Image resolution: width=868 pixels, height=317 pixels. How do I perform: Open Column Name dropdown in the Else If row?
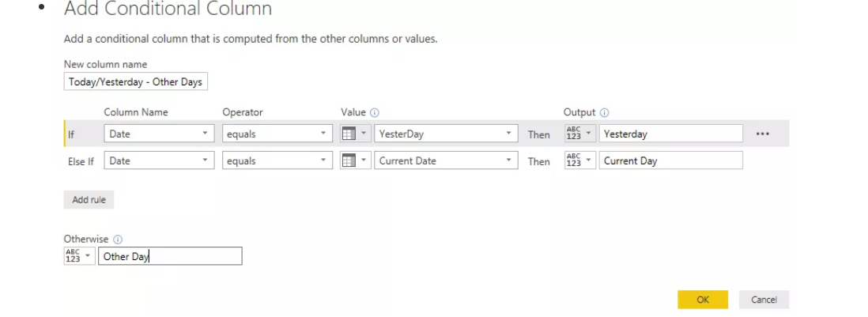pos(159,160)
